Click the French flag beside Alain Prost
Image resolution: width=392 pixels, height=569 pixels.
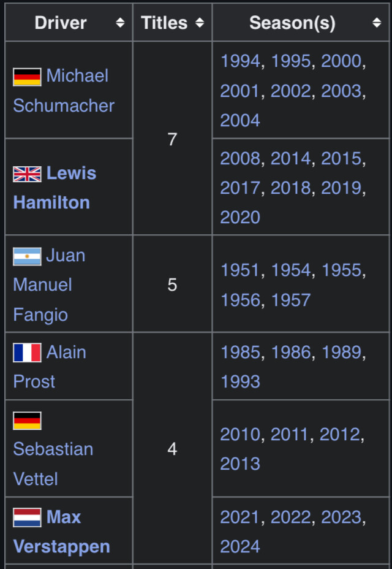click(x=27, y=353)
